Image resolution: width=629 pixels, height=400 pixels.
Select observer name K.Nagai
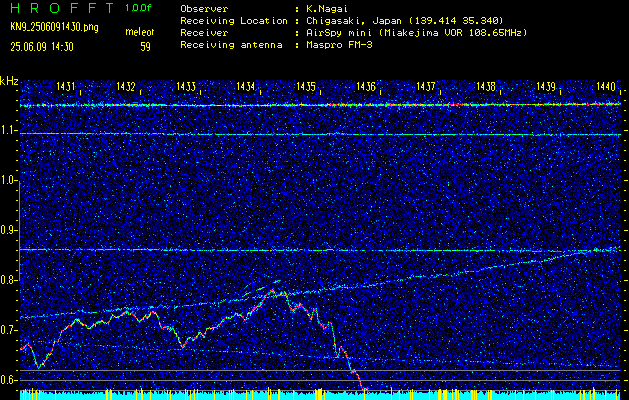point(327,9)
